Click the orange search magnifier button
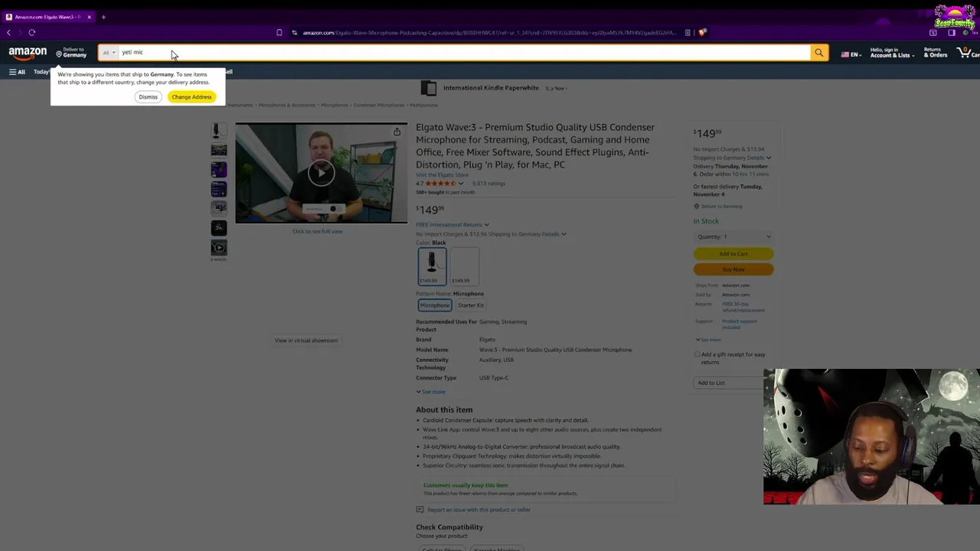980x551 pixels. click(818, 53)
